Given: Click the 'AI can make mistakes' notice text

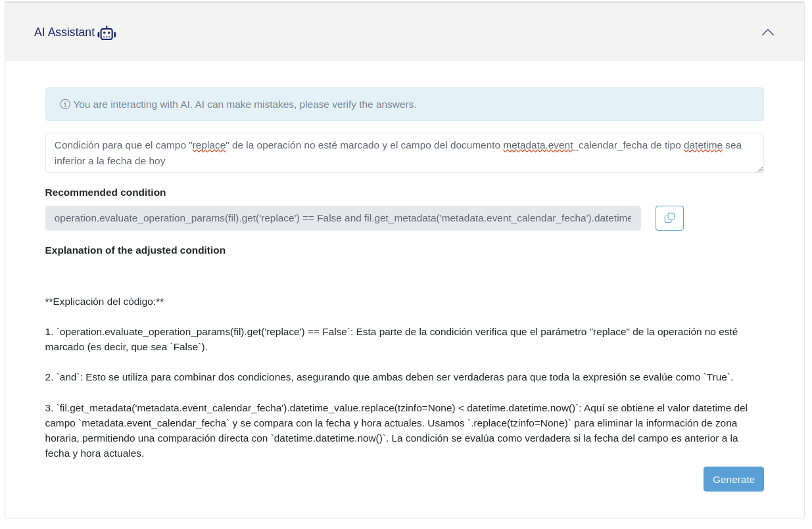Looking at the screenshot, I should point(245,104).
